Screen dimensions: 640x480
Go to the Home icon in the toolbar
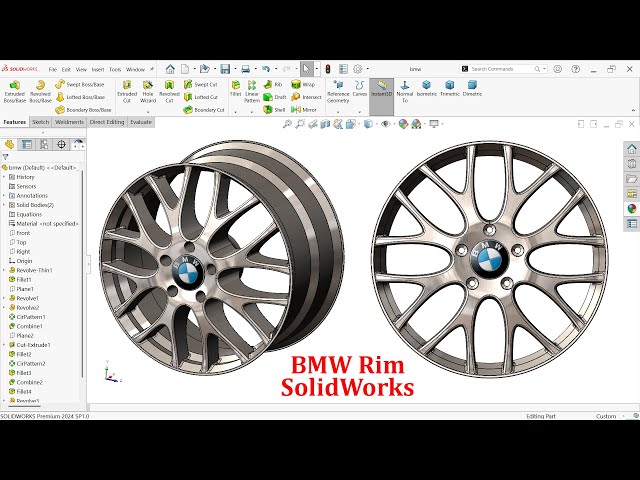(x=170, y=69)
